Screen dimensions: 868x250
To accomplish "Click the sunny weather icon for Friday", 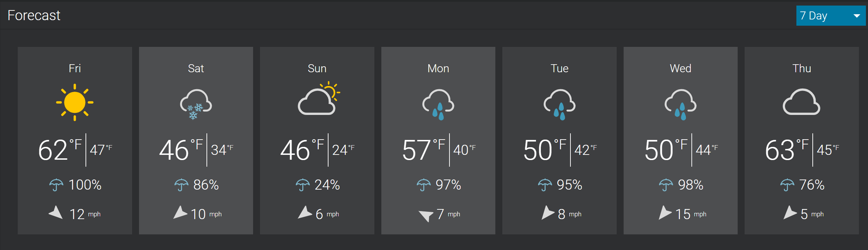I will [x=75, y=102].
